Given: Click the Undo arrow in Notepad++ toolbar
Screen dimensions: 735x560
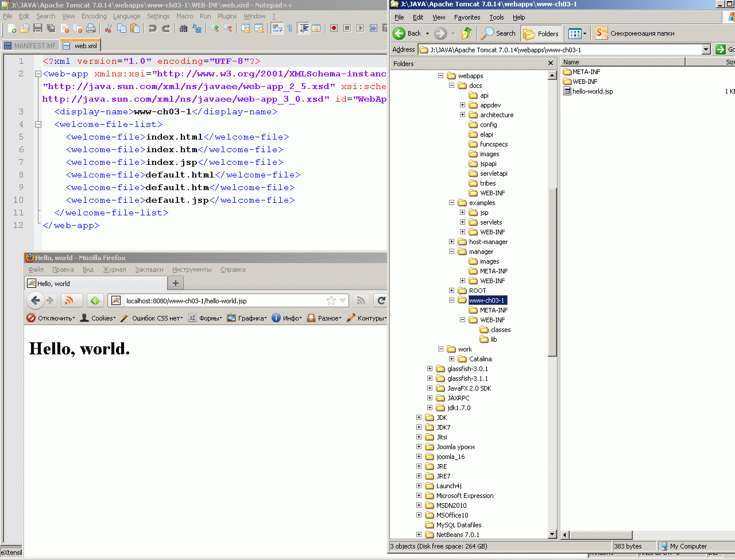Looking at the screenshot, I should pyautogui.click(x=153, y=28).
